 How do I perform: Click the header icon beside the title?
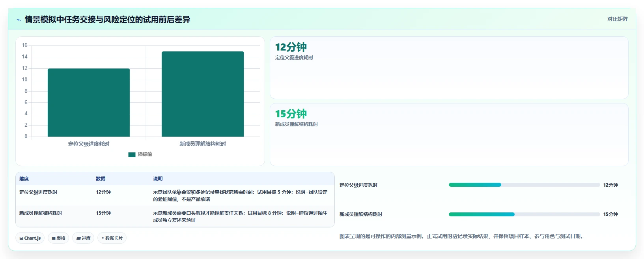click(x=19, y=20)
